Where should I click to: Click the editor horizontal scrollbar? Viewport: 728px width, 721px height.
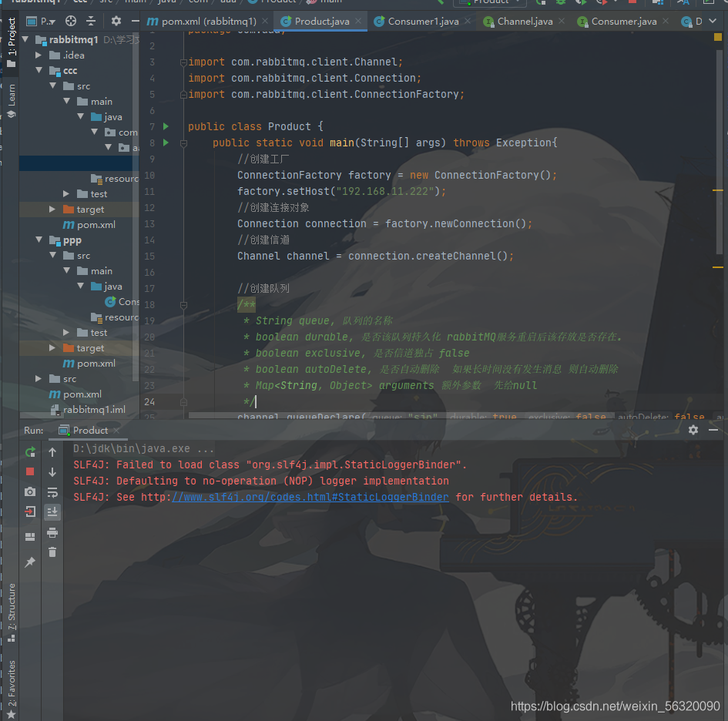[x=401, y=415]
